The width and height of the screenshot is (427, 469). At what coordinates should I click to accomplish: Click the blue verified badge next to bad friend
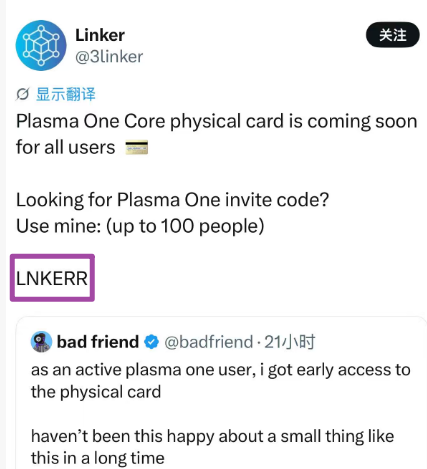tap(152, 342)
